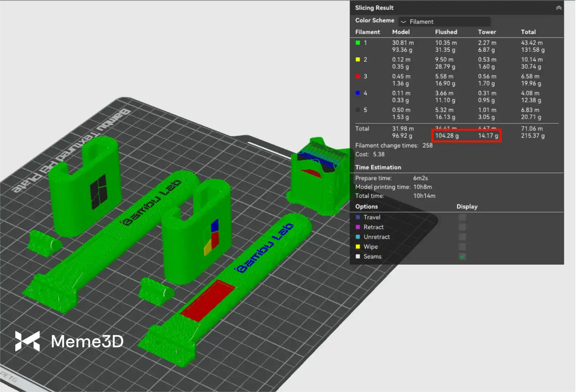Click the Tower column header
The width and height of the screenshot is (576, 392).
(x=487, y=32)
